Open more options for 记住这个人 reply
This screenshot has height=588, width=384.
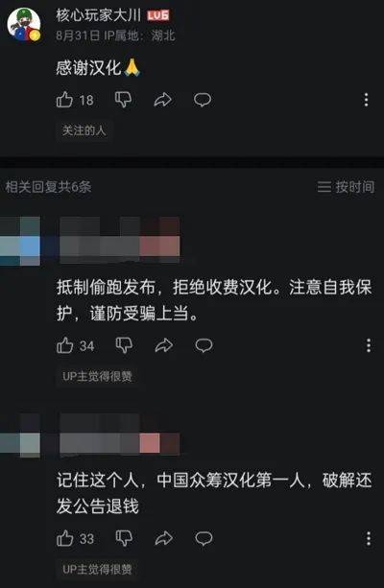(x=369, y=538)
